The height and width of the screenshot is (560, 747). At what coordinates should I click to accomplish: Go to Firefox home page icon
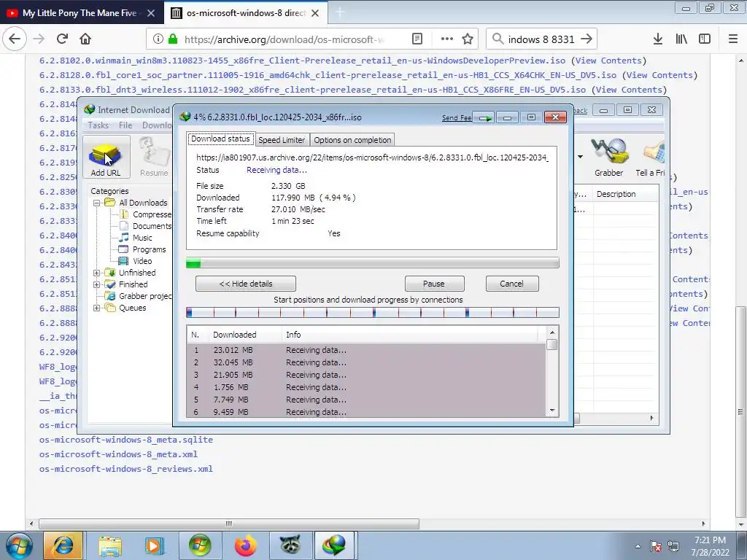[85, 39]
